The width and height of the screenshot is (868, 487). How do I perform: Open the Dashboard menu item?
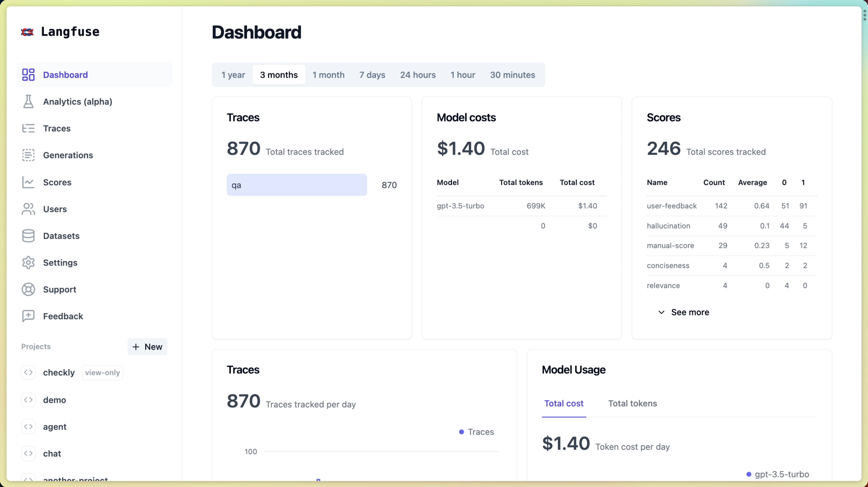66,75
